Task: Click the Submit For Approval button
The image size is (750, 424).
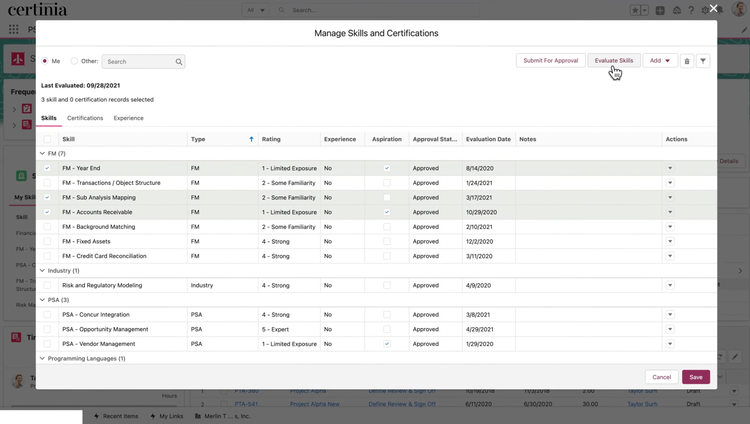Action: (550, 61)
